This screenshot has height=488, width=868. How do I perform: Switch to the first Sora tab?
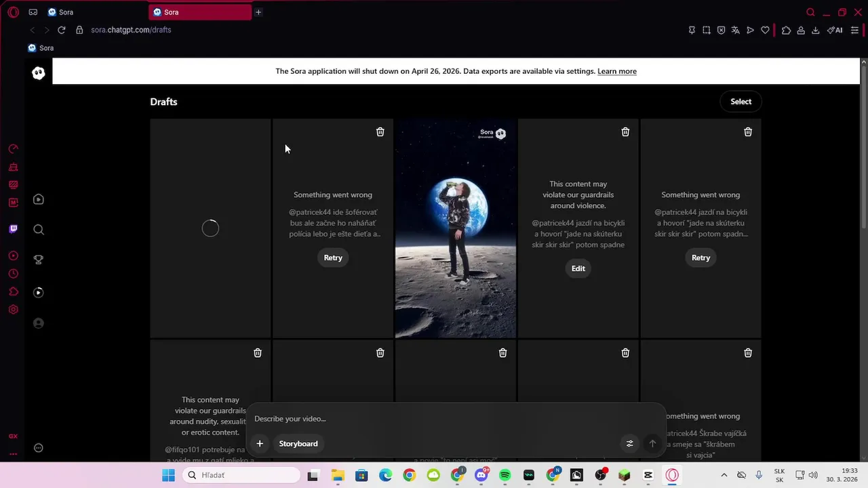[95, 12]
